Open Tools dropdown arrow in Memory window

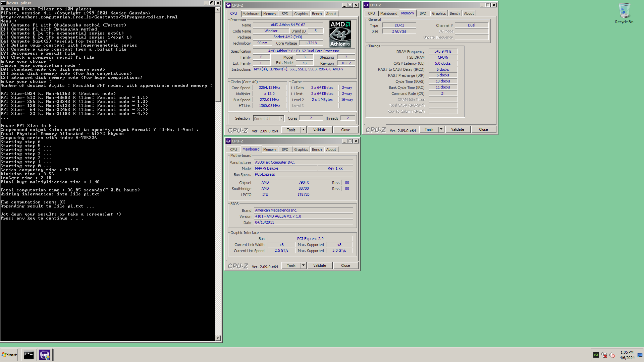(441, 129)
